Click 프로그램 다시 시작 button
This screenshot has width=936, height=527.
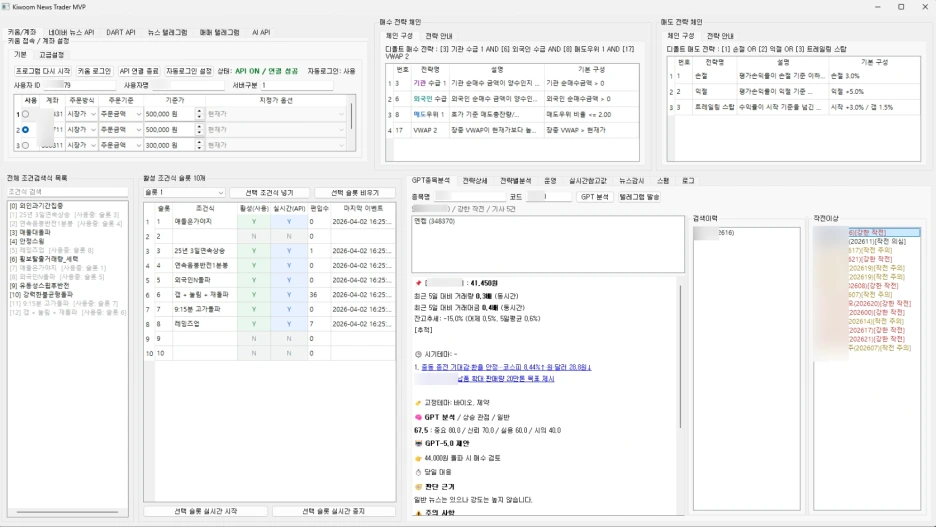42,71
